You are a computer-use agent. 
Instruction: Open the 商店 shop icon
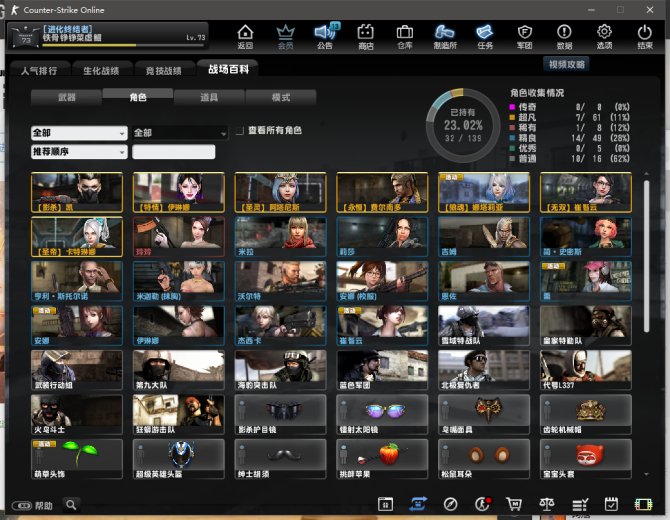365,36
